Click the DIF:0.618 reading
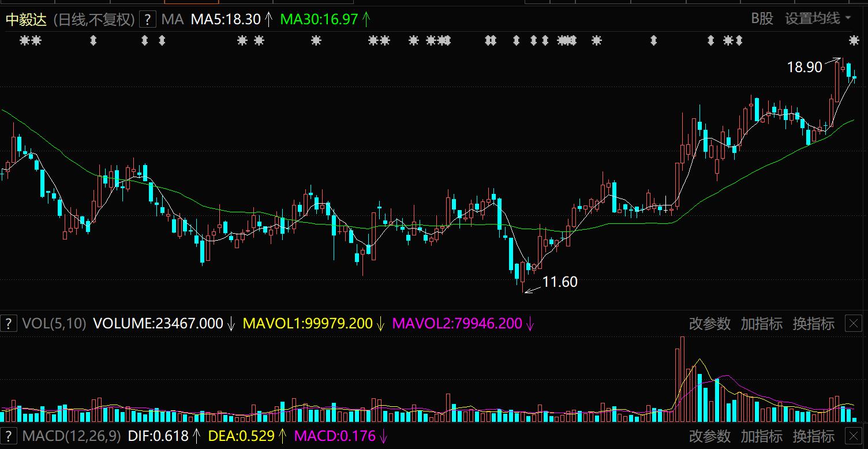868x449 pixels. (x=158, y=436)
